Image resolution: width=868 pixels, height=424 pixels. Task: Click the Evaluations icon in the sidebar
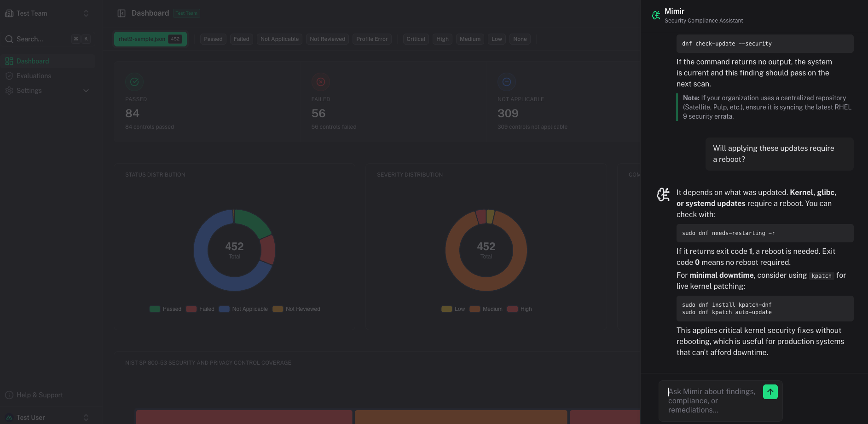point(9,75)
